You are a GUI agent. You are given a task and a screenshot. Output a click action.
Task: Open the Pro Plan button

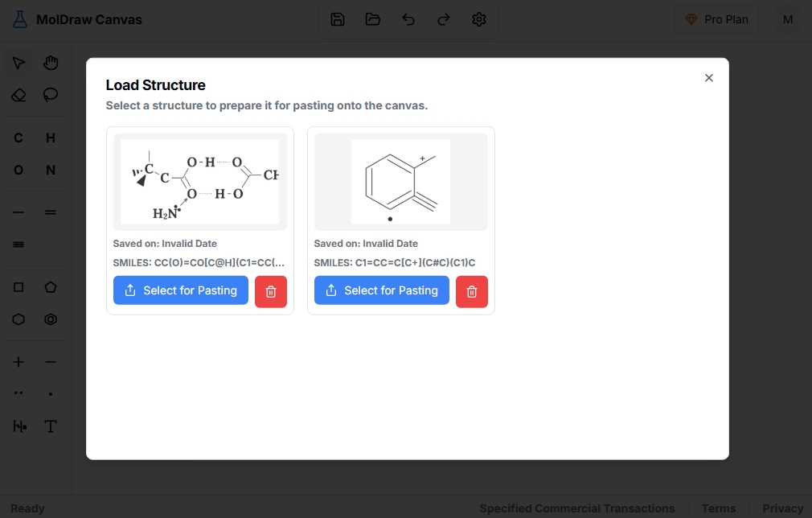(x=716, y=19)
